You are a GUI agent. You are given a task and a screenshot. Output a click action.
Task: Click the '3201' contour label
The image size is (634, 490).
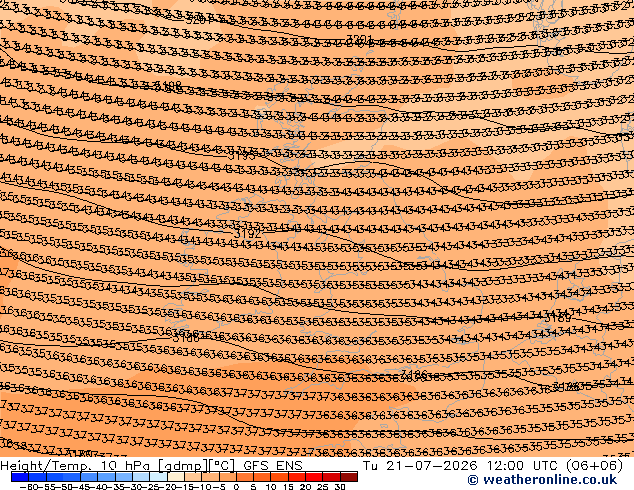[x=360, y=39]
